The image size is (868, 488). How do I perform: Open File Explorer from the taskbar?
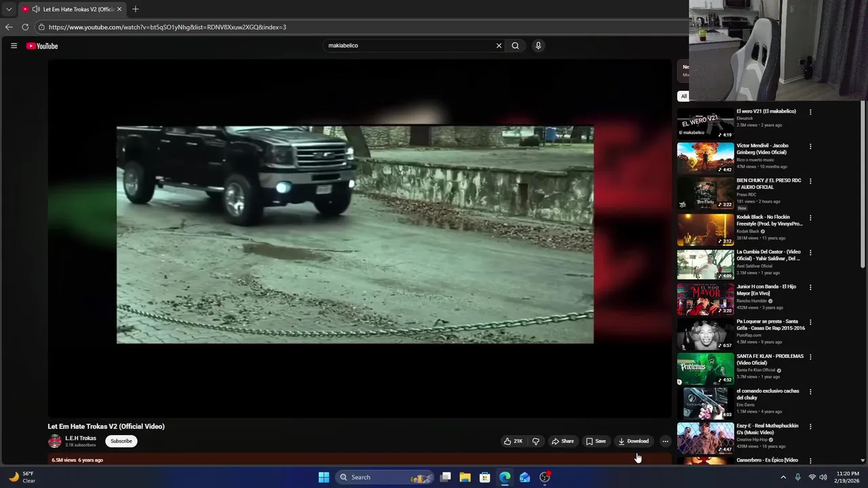tap(465, 477)
